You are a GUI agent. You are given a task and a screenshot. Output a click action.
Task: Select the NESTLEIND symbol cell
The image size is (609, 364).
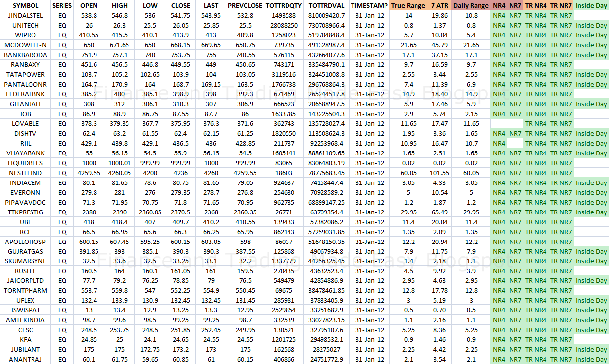(x=26, y=173)
